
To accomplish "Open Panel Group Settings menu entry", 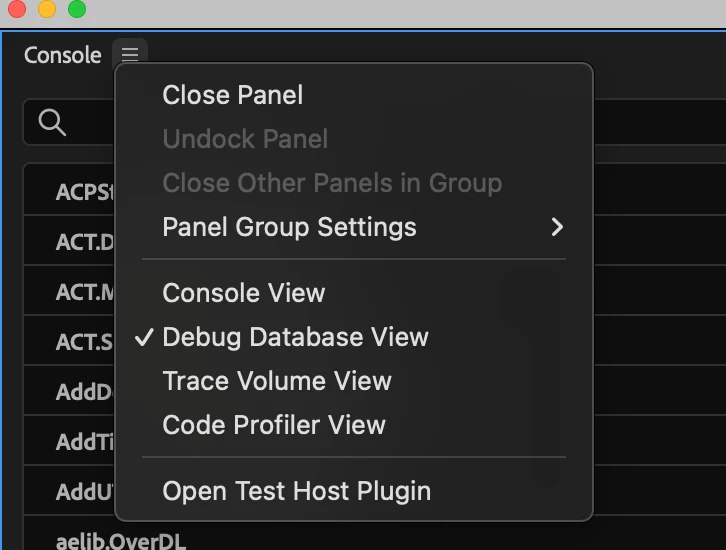I will pos(289,228).
